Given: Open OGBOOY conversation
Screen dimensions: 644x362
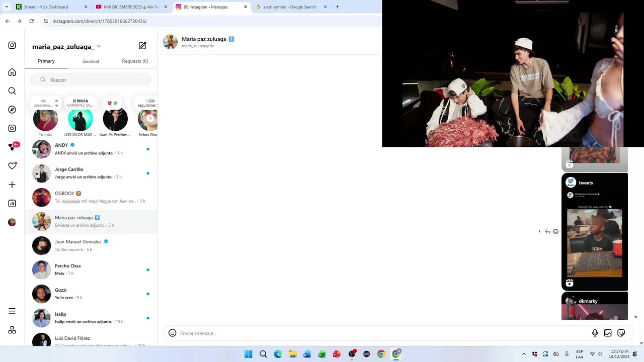Looking at the screenshot, I should (91, 197).
